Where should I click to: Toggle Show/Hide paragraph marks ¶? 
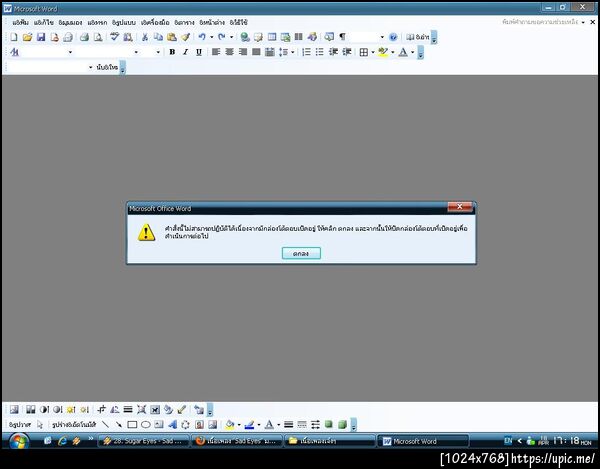[x=342, y=37]
